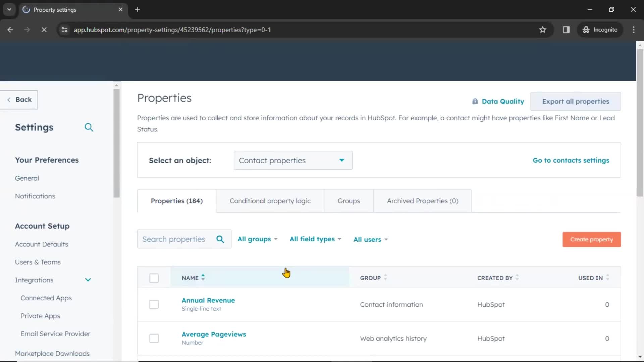This screenshot has height=362, width=644.
Task: Check the Annual Revenue row checkbox
Action: 154,304
